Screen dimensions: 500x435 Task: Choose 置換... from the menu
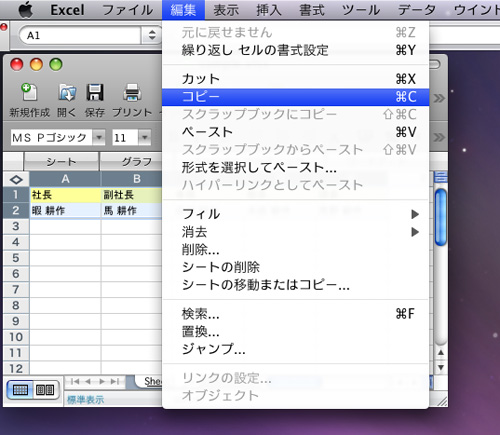click(295, 331)
